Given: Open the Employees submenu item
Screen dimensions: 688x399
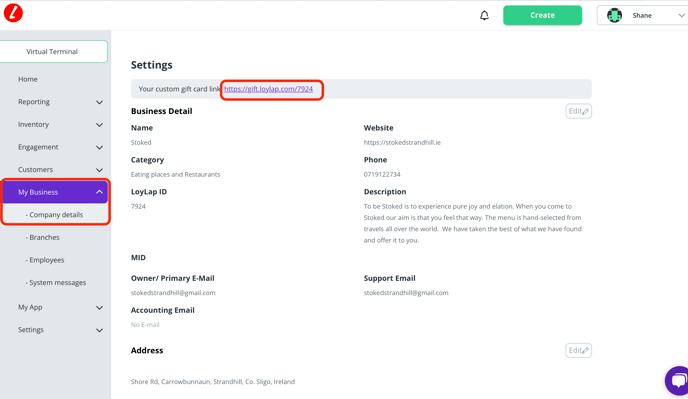Looking at the screenshot, I should click(x=45, y=260).
